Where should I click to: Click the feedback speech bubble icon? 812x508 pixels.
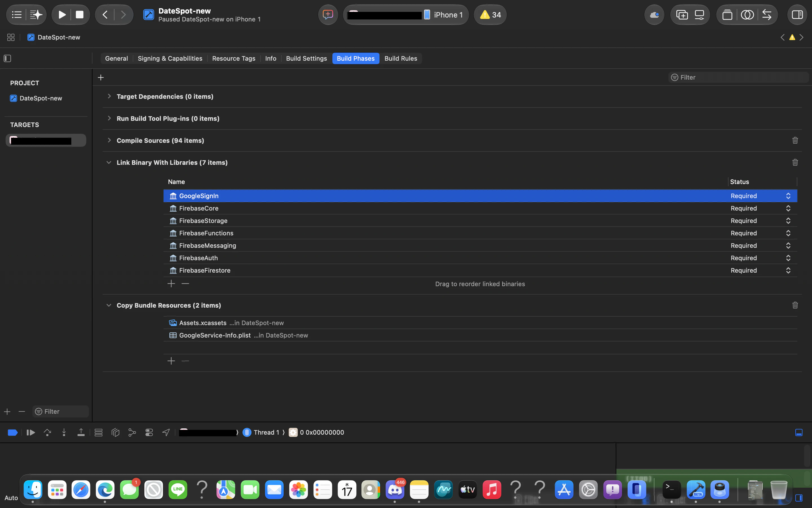pyautogui.click(x=328, y=15)
